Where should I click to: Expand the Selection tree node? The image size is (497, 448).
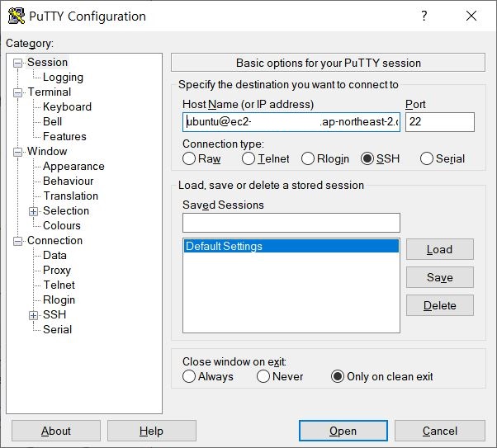click(34, 211)
